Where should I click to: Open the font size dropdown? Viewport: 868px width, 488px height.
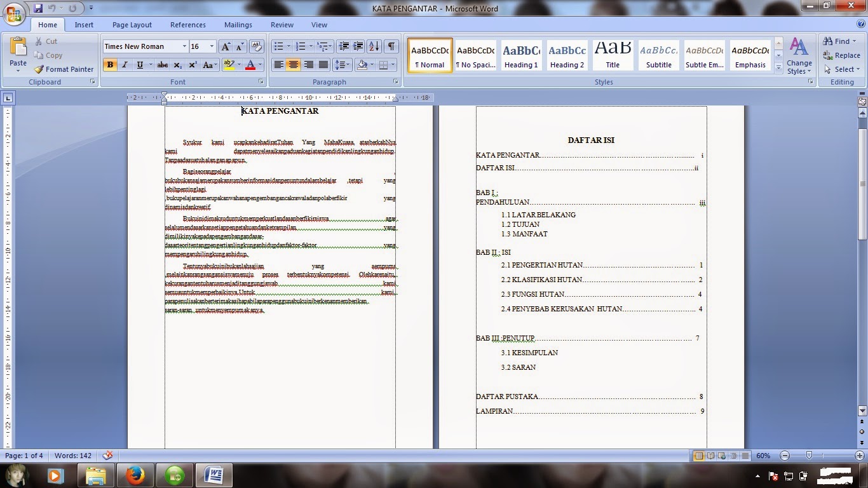tap(212, 46)
